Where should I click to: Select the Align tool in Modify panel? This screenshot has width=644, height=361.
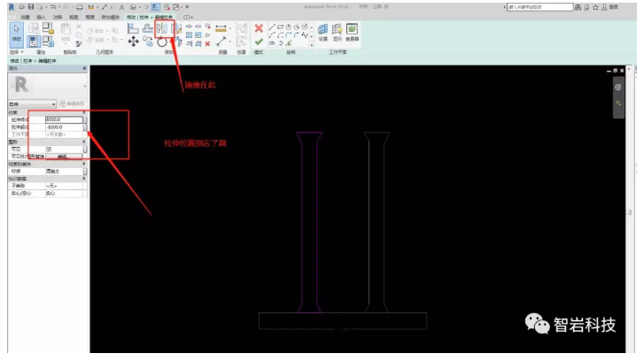click(133, 28)
